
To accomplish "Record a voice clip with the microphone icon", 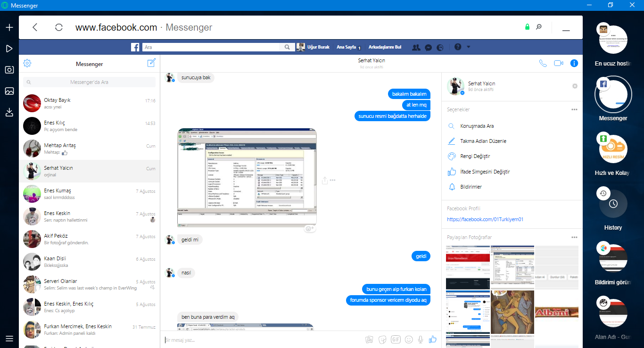I will click(x=421, y=340).
